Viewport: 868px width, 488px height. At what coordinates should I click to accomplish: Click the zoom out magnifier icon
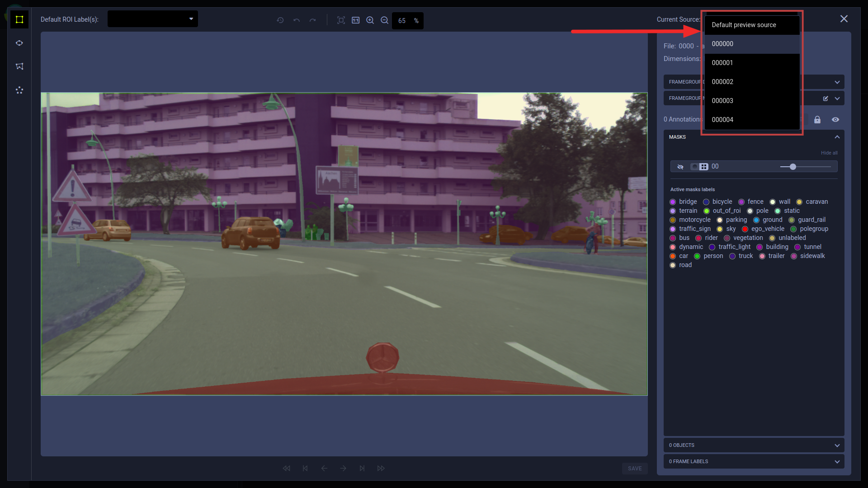click(x=385, y=20)
